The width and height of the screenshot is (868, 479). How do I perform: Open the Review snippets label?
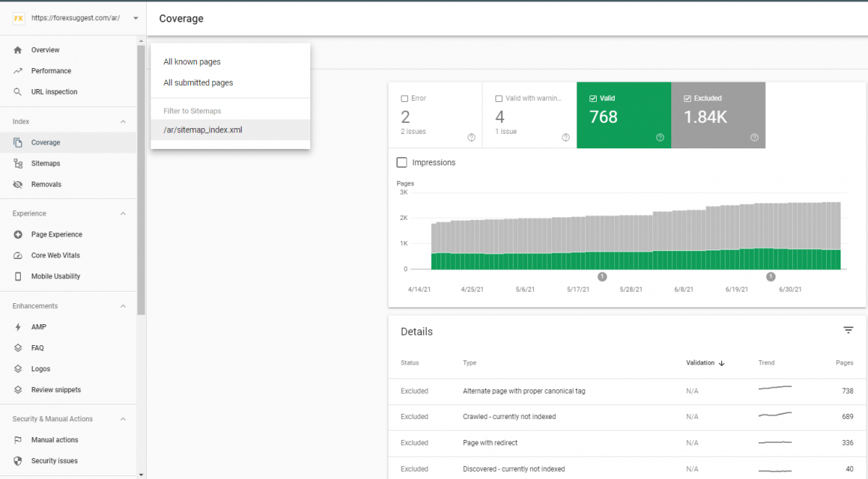56,390
